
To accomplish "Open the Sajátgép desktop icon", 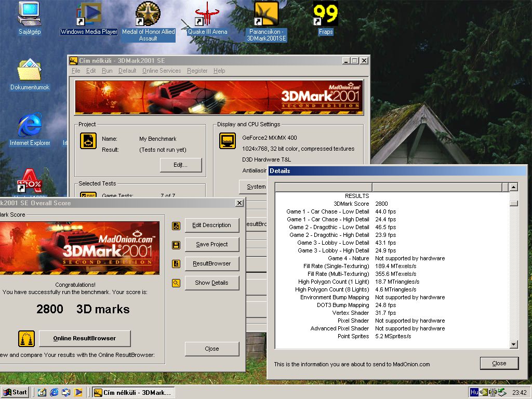I will click(30, 19).
